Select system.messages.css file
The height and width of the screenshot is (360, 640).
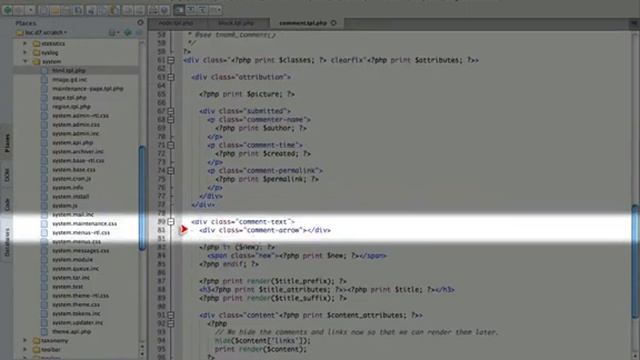point(80,251)
